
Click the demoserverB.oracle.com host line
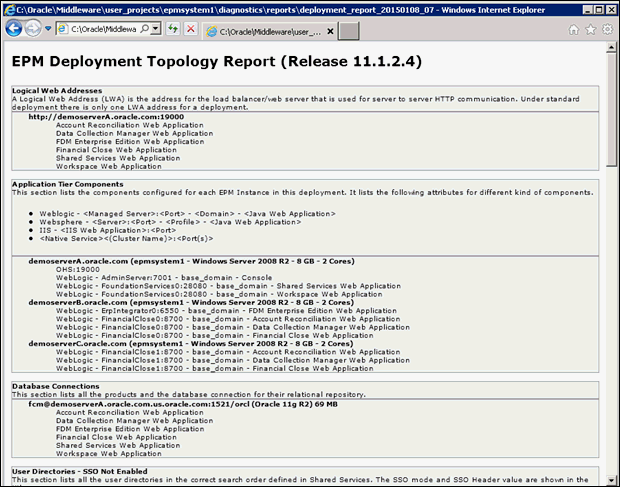tap(191, 303)
